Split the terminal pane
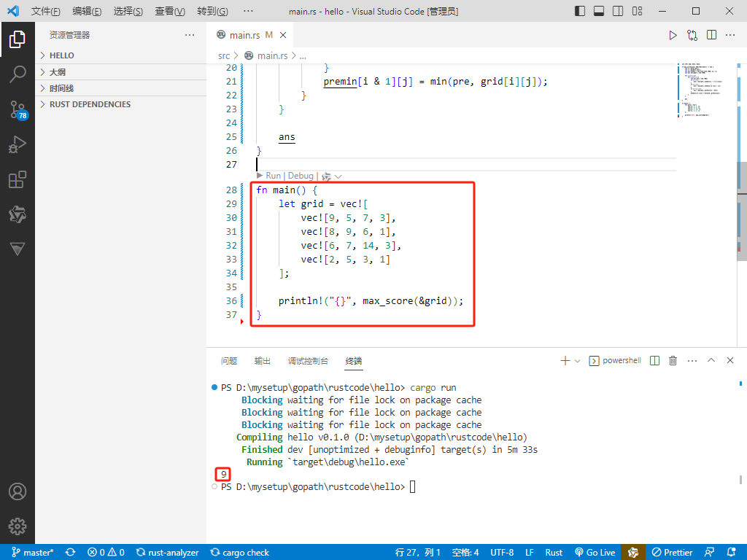Screen dimensions: 747x560 point(654,360)
